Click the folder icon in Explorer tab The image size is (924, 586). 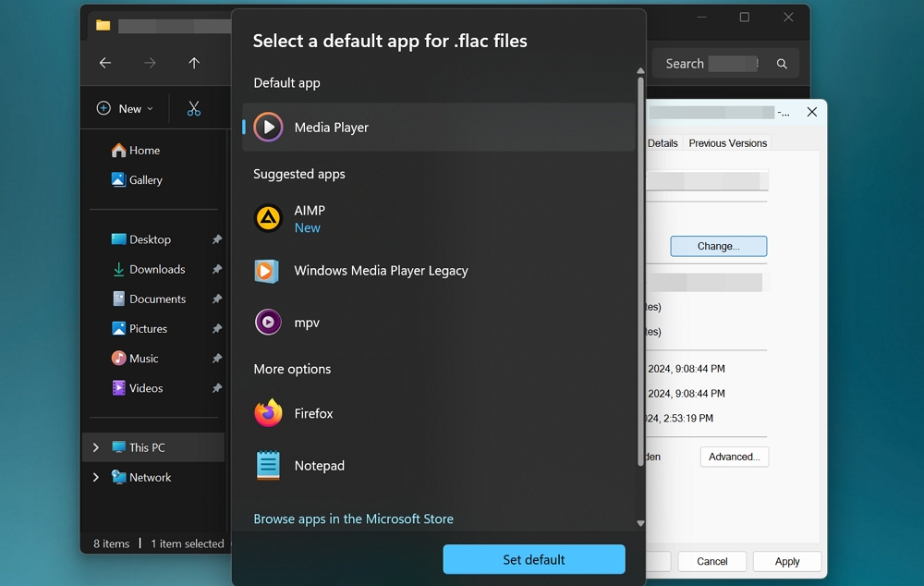tap(103, 25)
